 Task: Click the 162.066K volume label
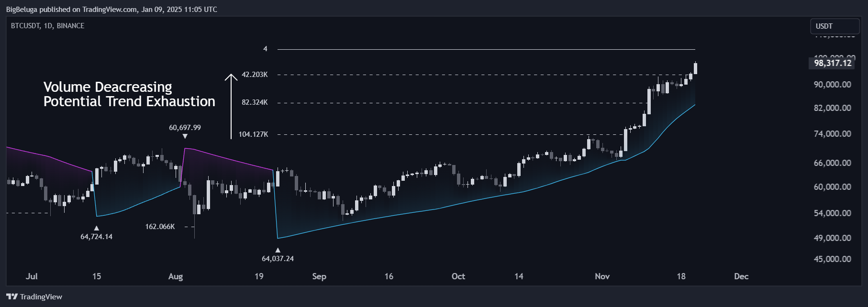[x=160, y=227]
